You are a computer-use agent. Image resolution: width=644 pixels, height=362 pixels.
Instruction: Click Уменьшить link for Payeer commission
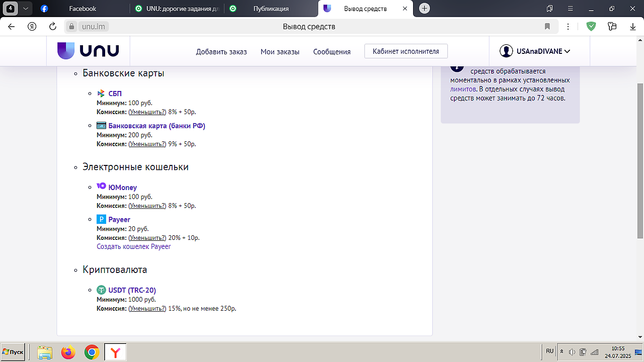click(147, 238)
